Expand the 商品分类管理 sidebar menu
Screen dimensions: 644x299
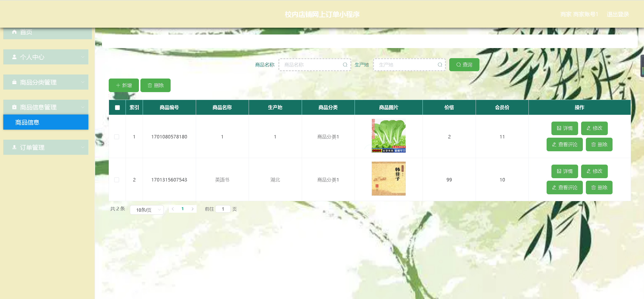[46, 82]
